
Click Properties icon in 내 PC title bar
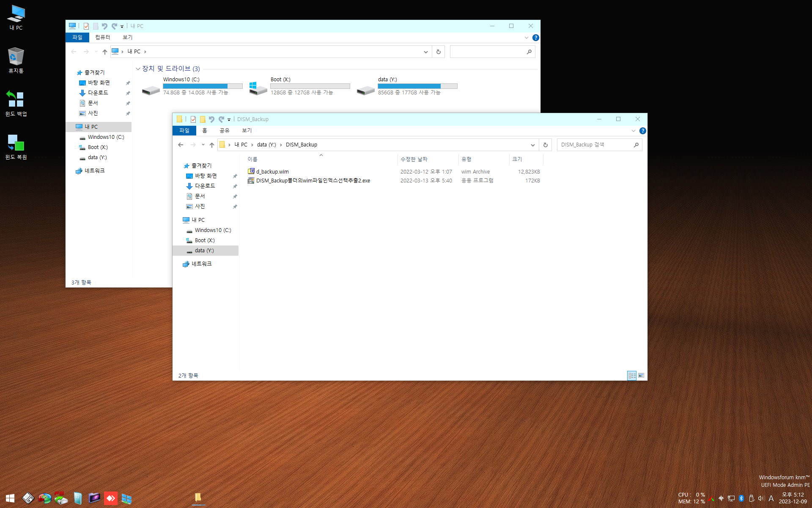(86, 26)
